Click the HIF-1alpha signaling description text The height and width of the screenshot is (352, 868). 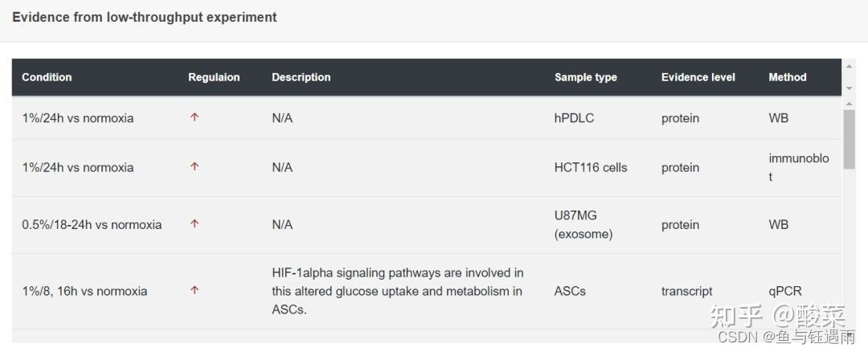(x=398, y=291)
